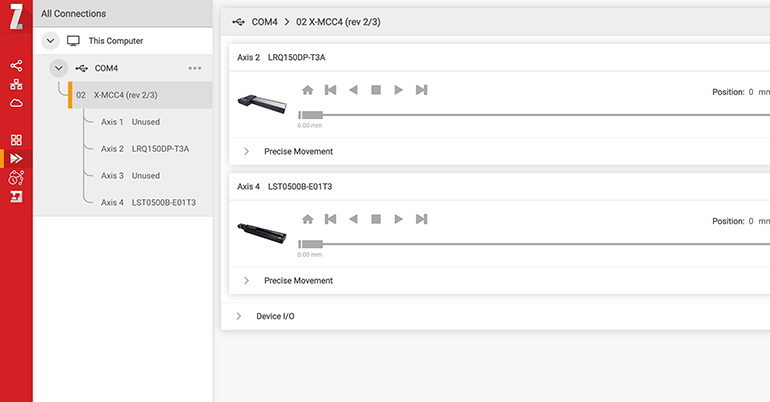The height and width of the screenshot is (402, 770).
Task: Open the cloud icon in red sidebar
Action: coord(16,102)
